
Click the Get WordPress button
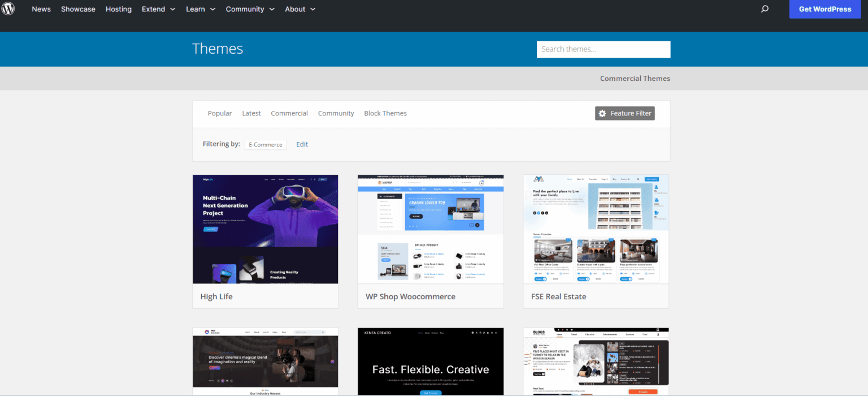pos(824,9)
